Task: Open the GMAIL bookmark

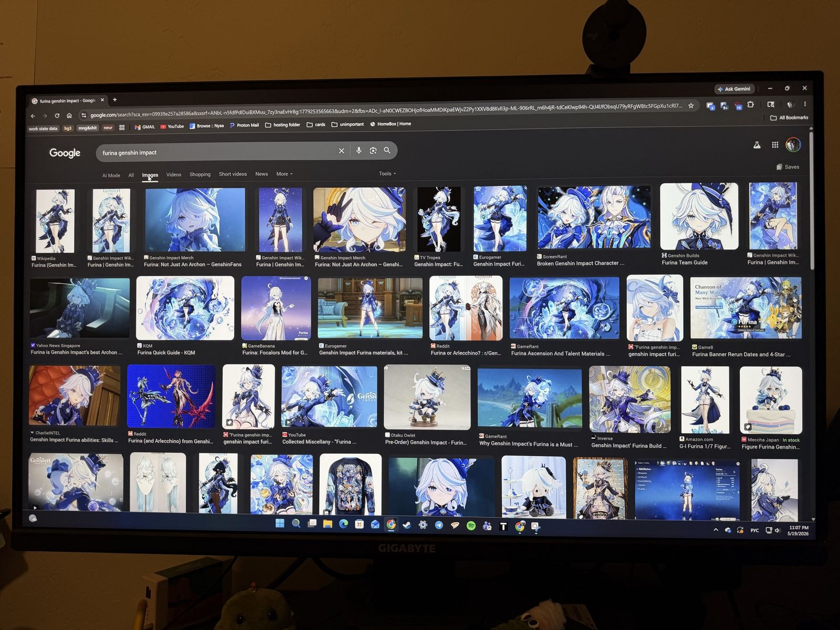Action: tap(145, 127)
